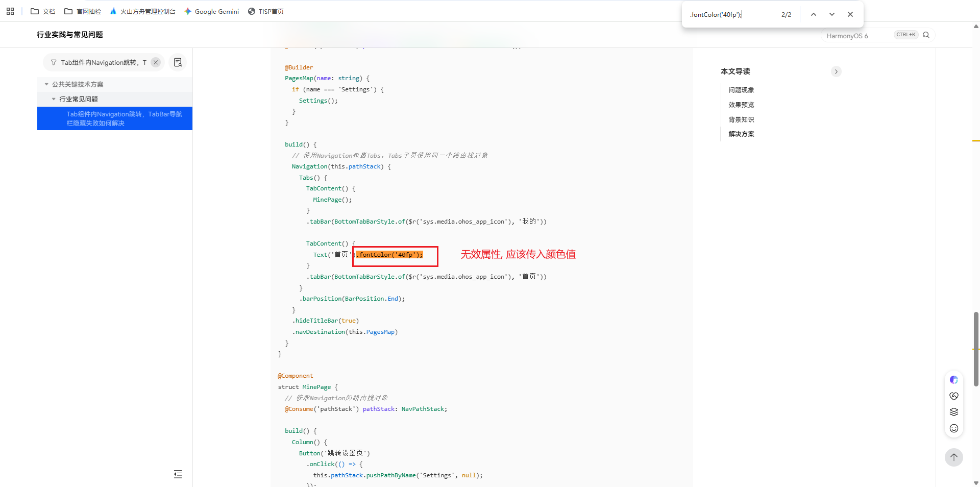Click the HarmonyOS 6 search box
This screenshot has width=980, height=487.
878,35
